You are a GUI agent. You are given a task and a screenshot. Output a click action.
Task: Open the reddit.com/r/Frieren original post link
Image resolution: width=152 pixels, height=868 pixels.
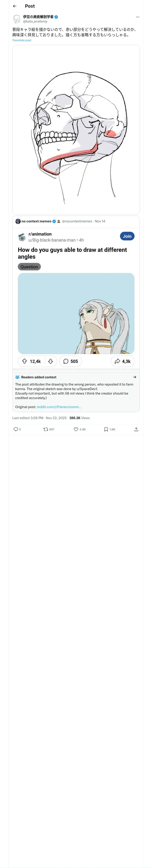tap(59, 407)
